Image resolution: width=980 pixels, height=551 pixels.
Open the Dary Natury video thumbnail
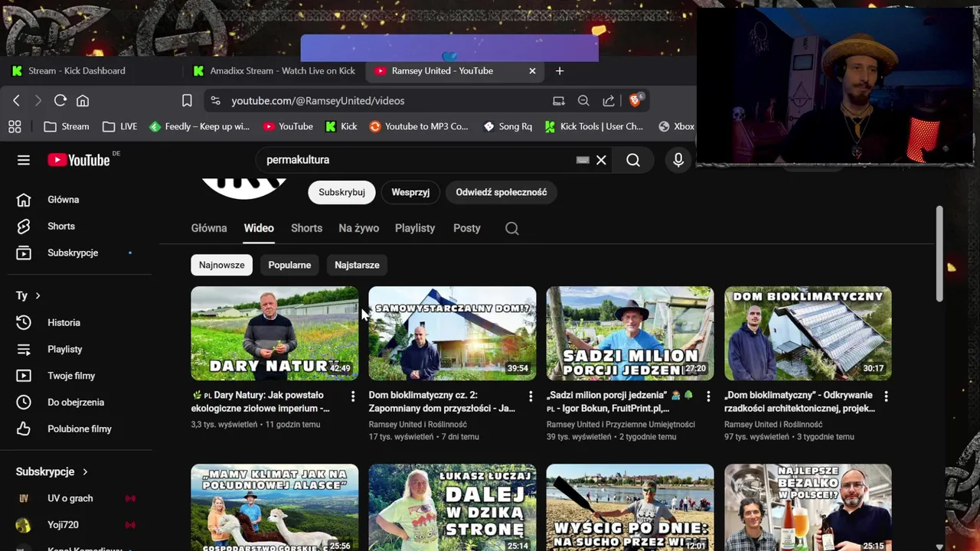tap(274, 334)
